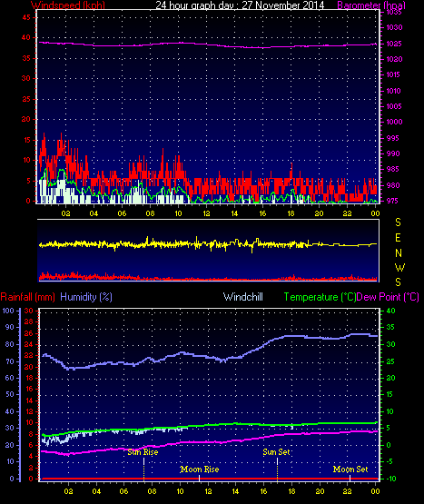Click the -10 temperature scale value
The image size is (424, 504).
tap(391, 479)
